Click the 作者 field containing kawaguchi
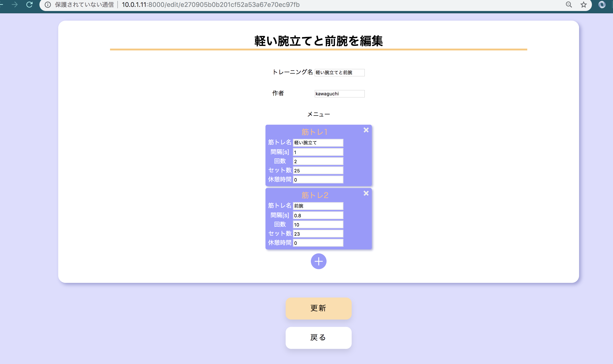This screenshot has width=613, height=364. [339, 94]
